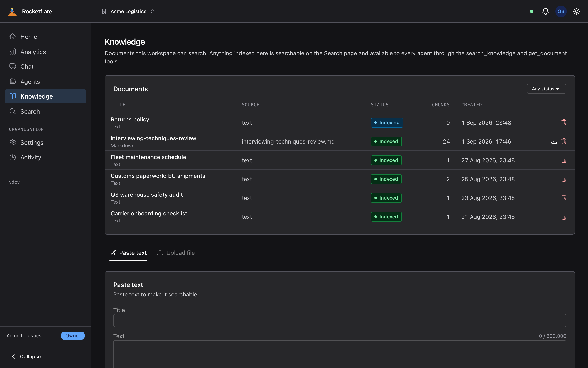Viewport: 588px width, 368px height.
Task: Click the TITLE column header
Action: 118,105
